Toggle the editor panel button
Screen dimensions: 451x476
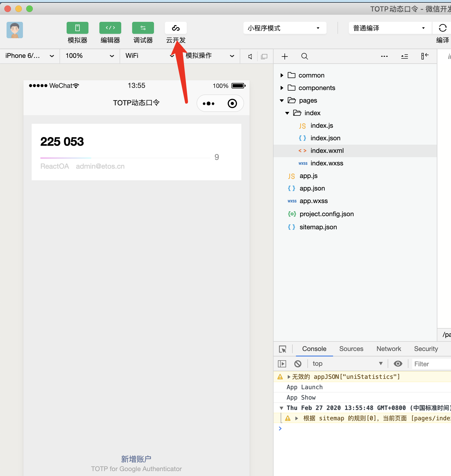[110, 28]
